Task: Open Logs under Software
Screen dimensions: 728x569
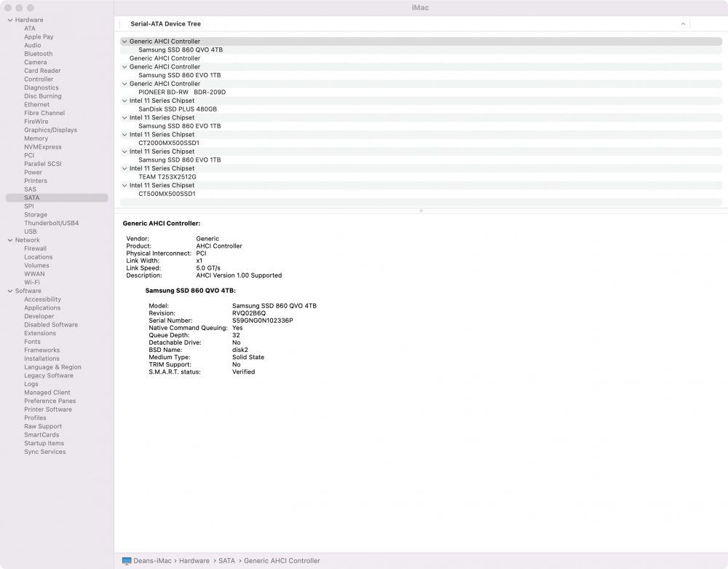Action: point(31,384)
